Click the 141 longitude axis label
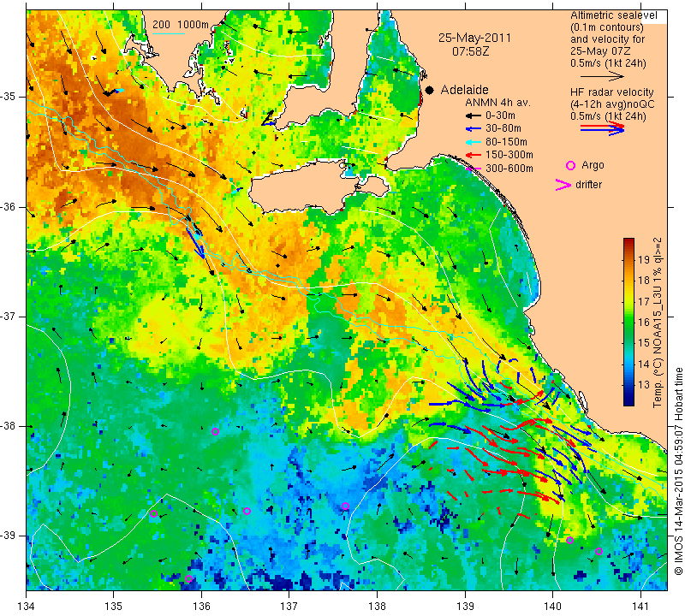Image resolution: width=685 pixels, height=616 pixels. coord(640,607)
